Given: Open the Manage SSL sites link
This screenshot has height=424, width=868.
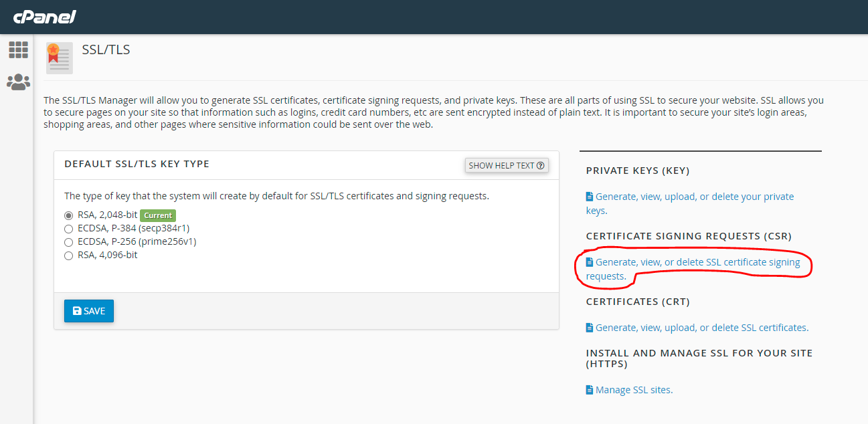Looking at the screenshot, I should click(634, 389).
